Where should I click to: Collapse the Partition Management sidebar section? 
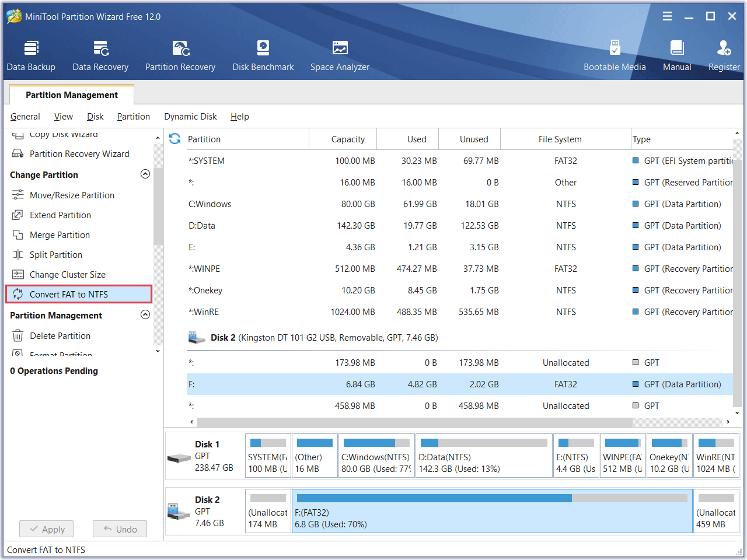[145, 314]
